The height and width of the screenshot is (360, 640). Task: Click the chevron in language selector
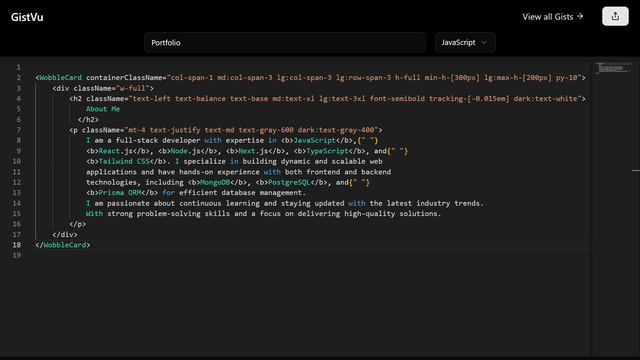click(x=484, y=42)
